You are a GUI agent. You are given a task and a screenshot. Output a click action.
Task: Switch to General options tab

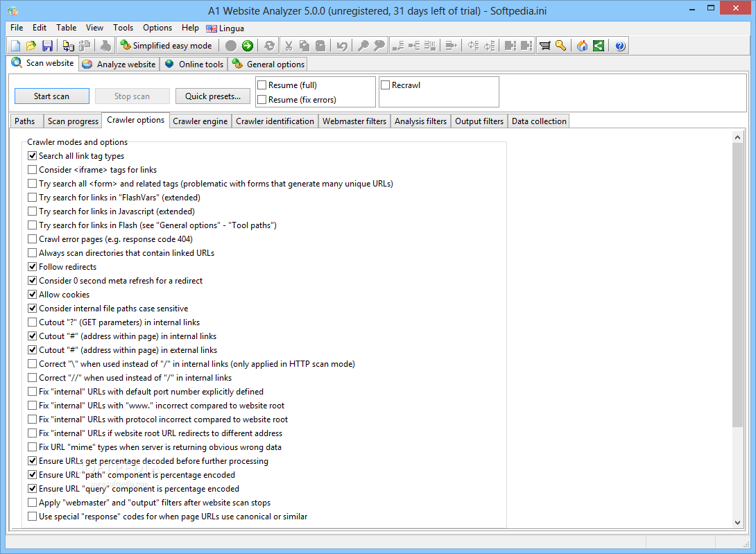pyautogui.click(x=268, y=64)
